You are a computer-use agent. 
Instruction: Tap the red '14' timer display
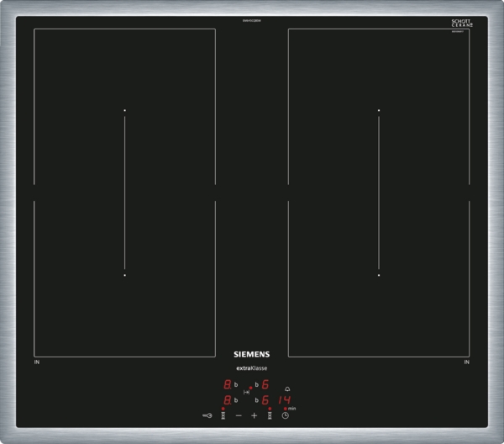pos(285,400)
